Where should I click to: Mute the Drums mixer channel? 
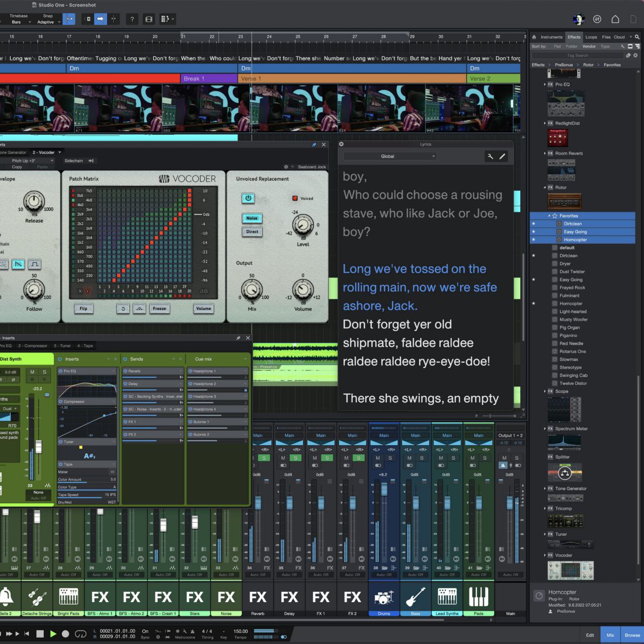tap(378, 458)
